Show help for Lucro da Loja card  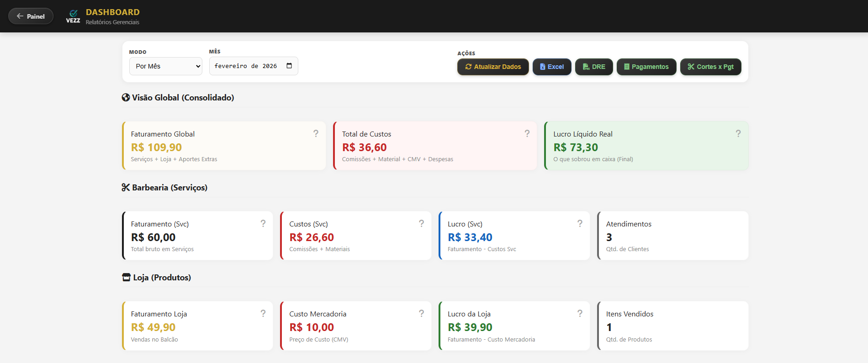click(580, 313)
